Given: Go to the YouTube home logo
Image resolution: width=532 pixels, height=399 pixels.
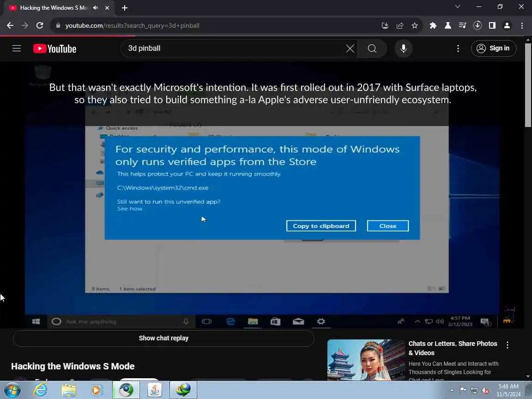Looking at the screenshot, I should pyautogui.click(x=54, y=48).
